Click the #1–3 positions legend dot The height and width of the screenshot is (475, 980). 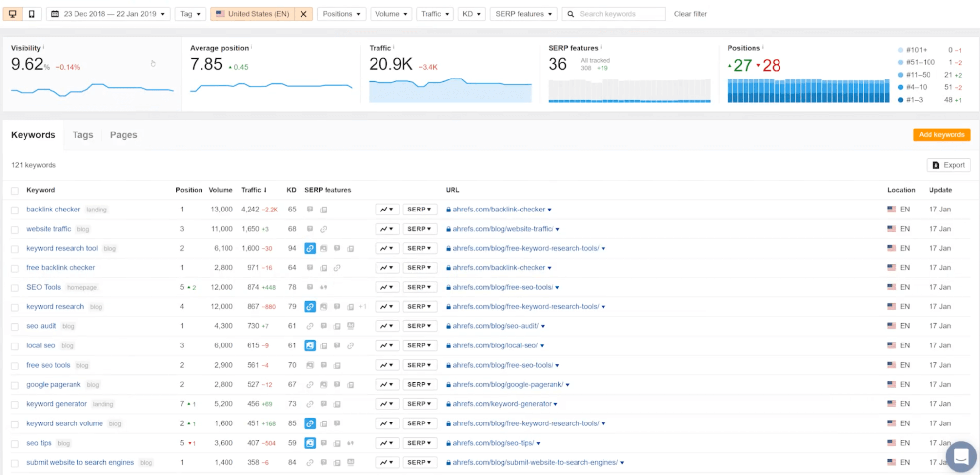pos(900,100)
